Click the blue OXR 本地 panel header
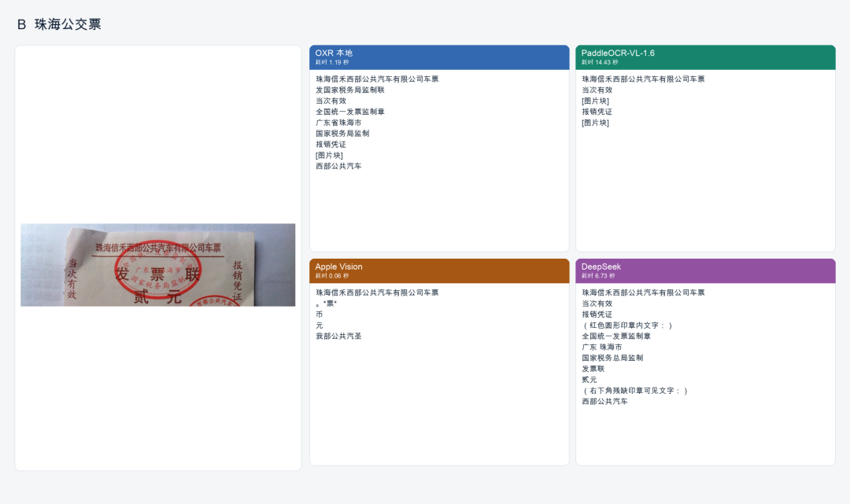 [439, 57]
